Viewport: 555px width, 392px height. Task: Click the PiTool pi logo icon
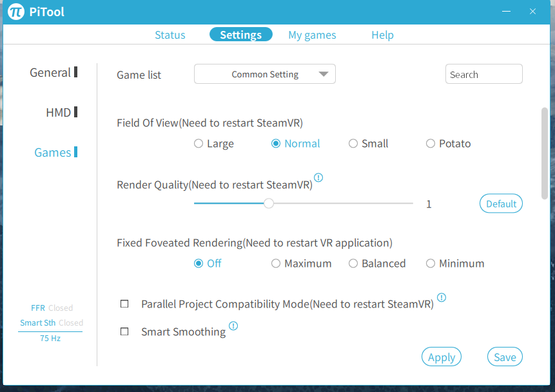tap(16, 12)
